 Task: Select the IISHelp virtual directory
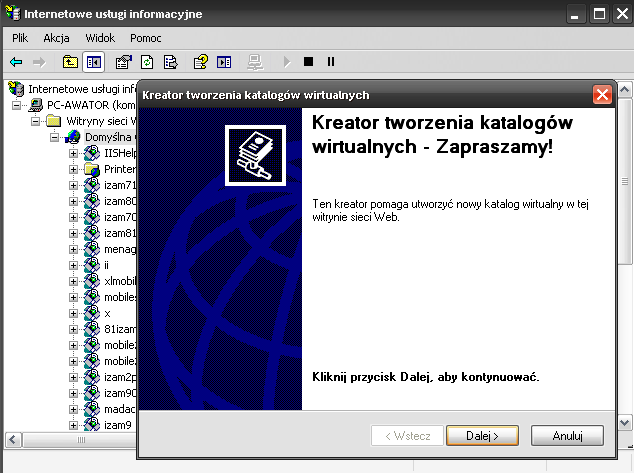(120, 153)
